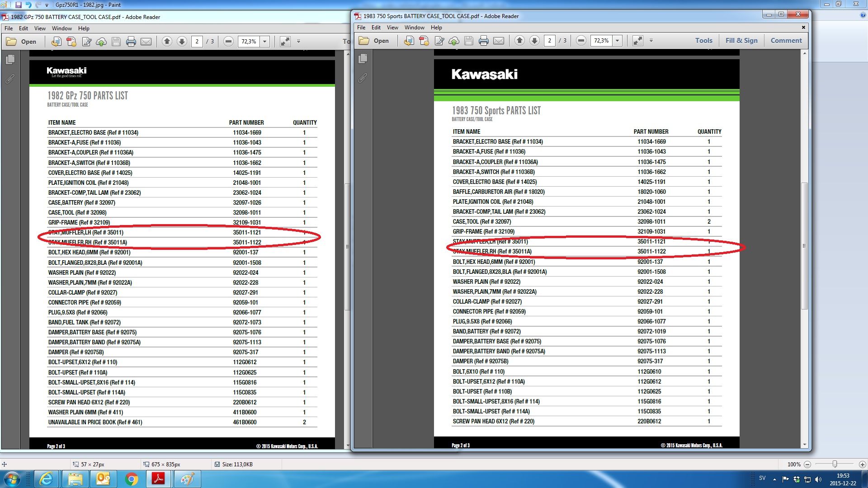Open Fill & Sign pane

741,41
